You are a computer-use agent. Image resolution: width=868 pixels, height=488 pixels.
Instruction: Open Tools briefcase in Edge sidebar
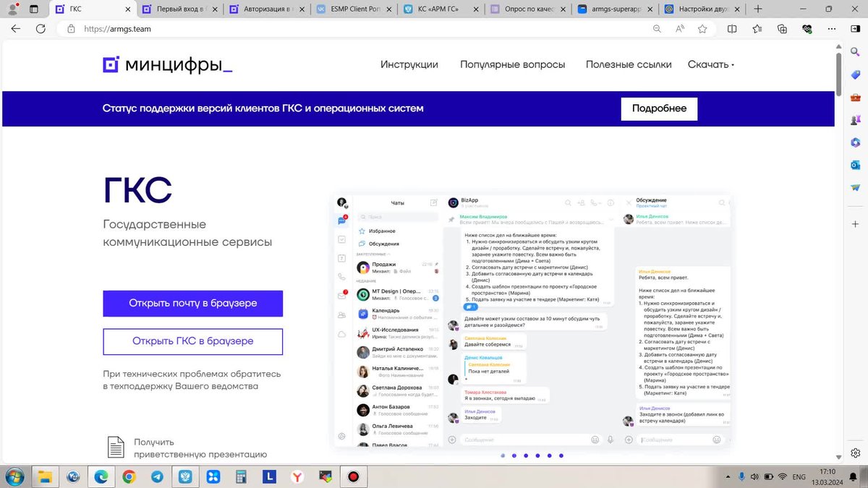coord(855,98)
